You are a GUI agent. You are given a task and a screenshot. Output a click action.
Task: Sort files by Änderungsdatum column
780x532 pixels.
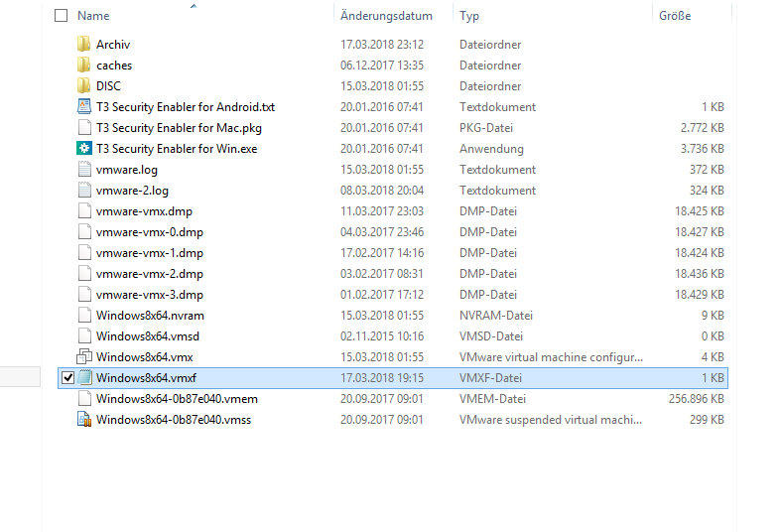coord(386,16)
